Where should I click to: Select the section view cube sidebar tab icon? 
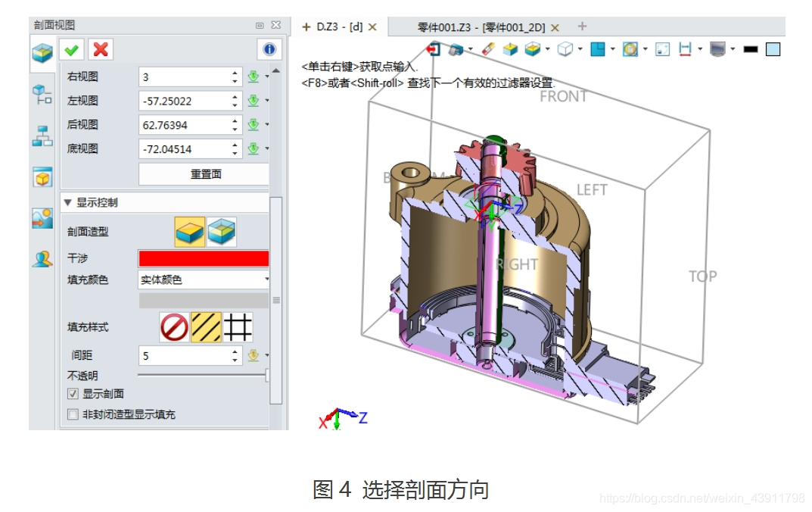pyautogui.click(x=42, y=53)
